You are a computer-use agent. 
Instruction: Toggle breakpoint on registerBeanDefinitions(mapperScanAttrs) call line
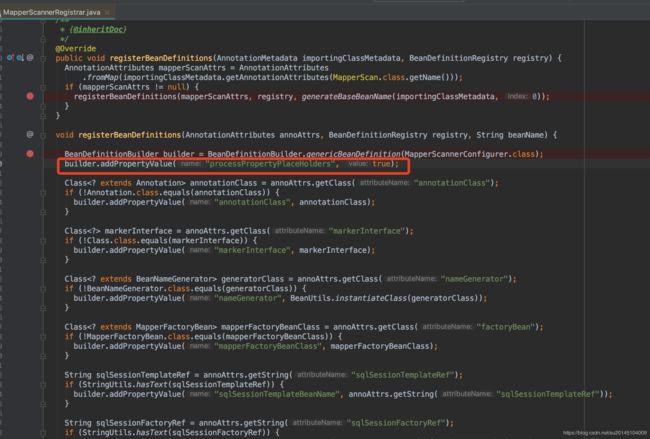pos(30,96)
